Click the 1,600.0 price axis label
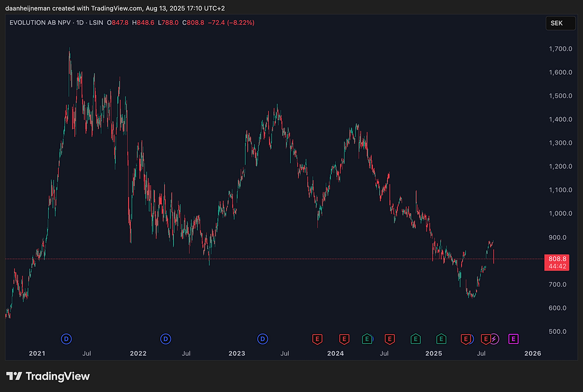583x392 pixels. click(x=560, y=72)
